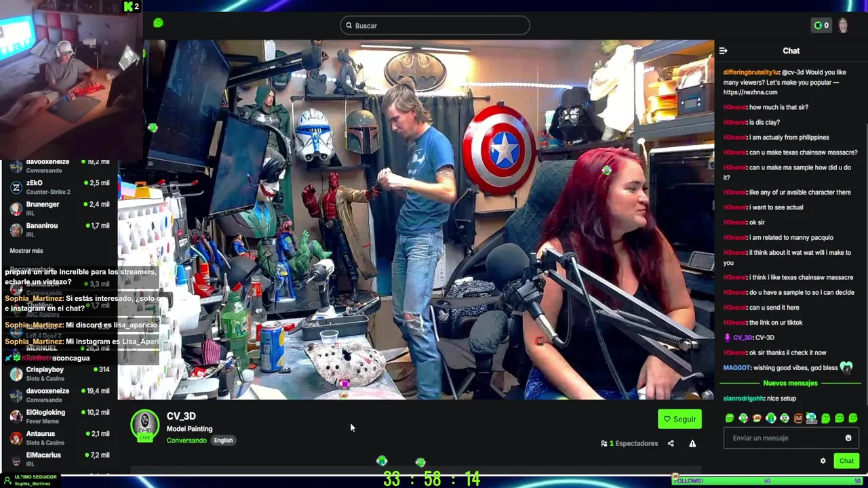Collapse the chat panel using the arrow icon
The height and width of the screenshot is (488, 868).
click(723, 51)
